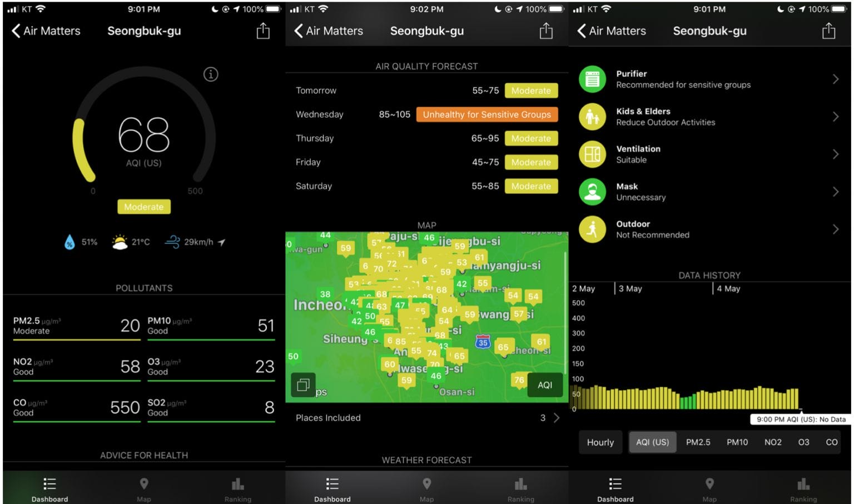This screenshot has height=504, width=854.
Task: Tap the Unhealthy for Sensitive Groups Wednesday label
Action: [x=486, y=114]
